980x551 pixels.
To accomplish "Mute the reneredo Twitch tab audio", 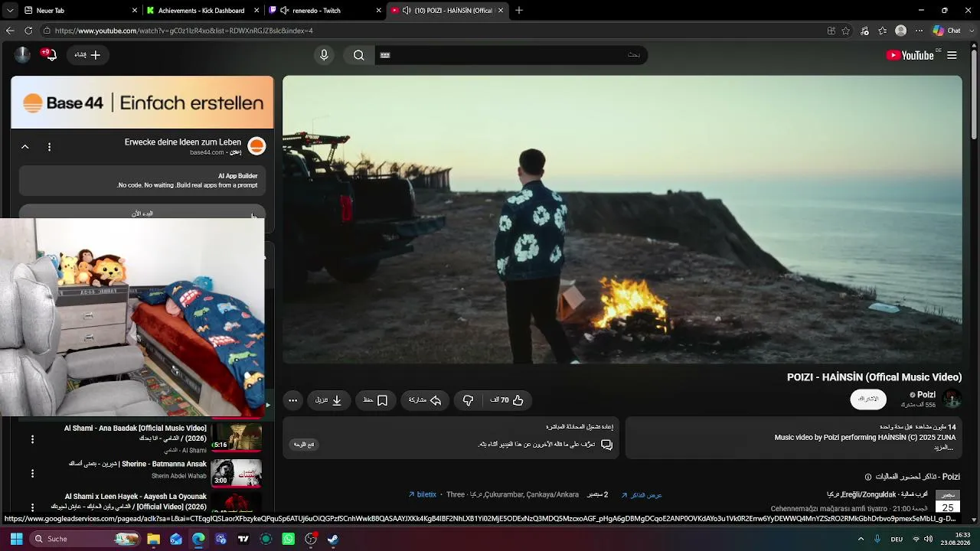I will point(285,11).
